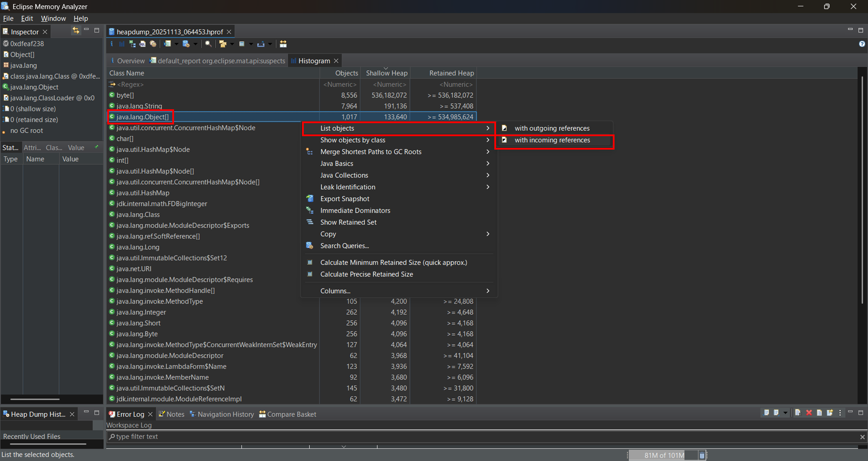The height and width of the screenshot is (461, 868).
Task: Switch to the Overview tab
Action: (x=130, y=61)
